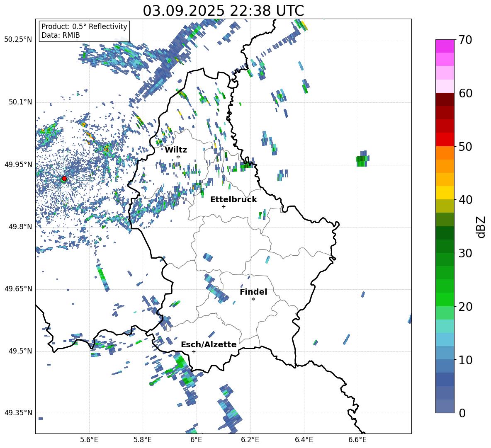Click the colorbar tick label 10
The height and width of the screenshot is (448, 491).
(x=465, y=360)
